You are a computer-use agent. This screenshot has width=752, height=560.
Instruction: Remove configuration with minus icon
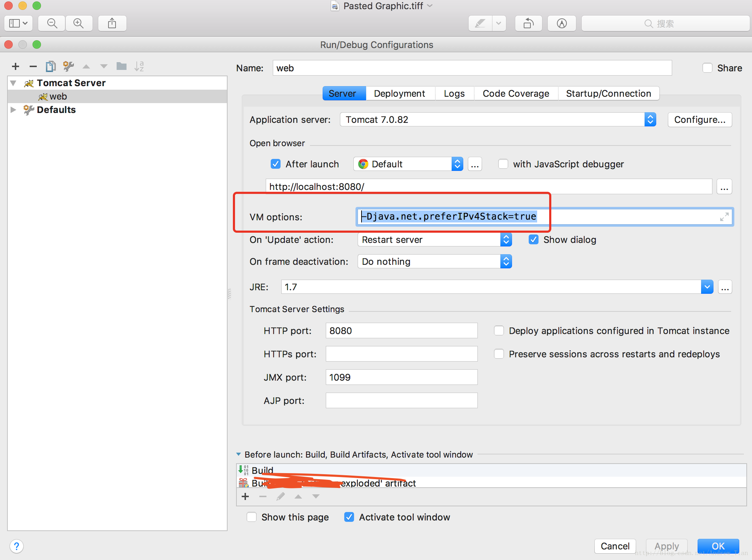(33, 66)
